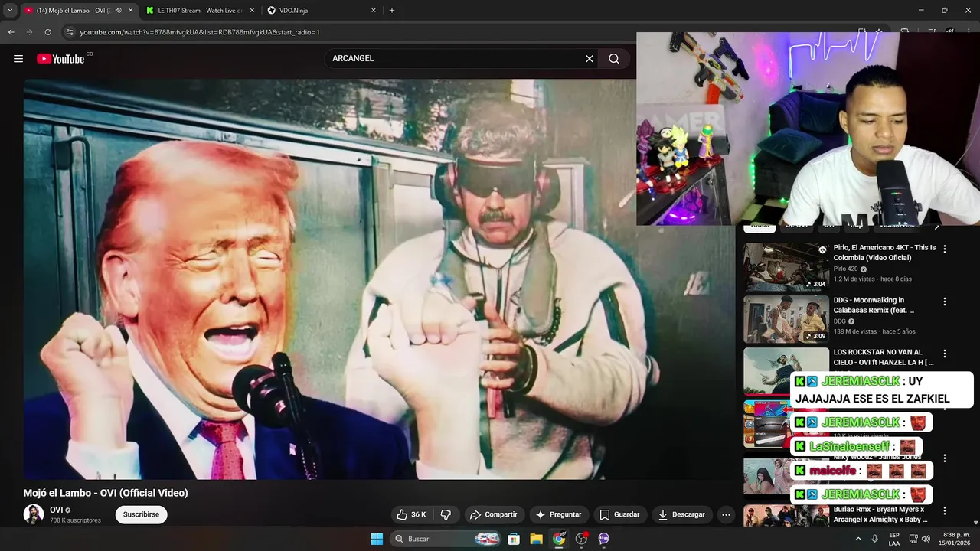The image size is (980, 551).
Task: Switch ESP LAA keyboard language
Action: click(x=894, y=539)
